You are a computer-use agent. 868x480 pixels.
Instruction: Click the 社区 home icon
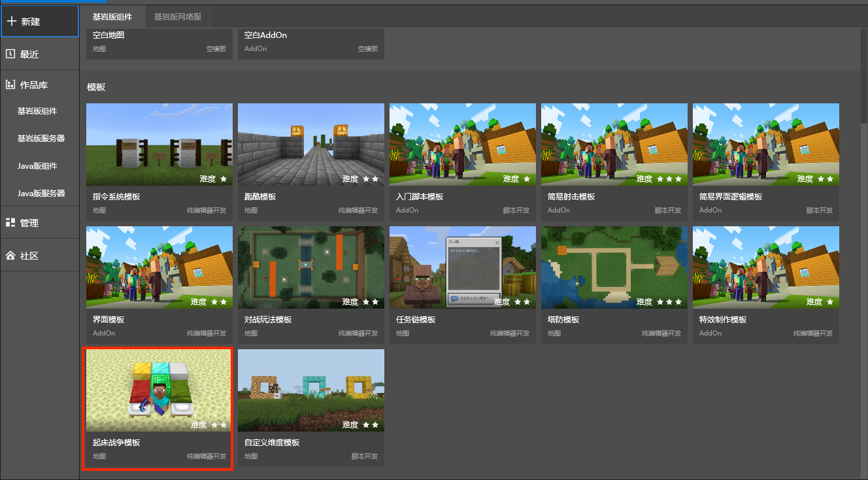(x=10, y=255)
